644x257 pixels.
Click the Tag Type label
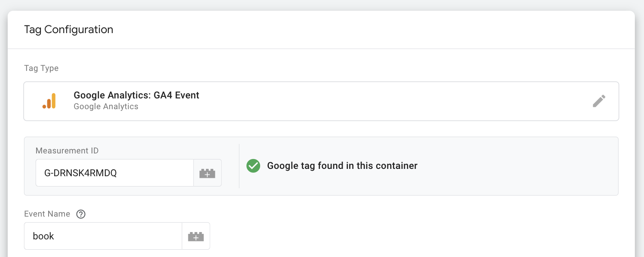pyautogui.click(x=41, y=68)
